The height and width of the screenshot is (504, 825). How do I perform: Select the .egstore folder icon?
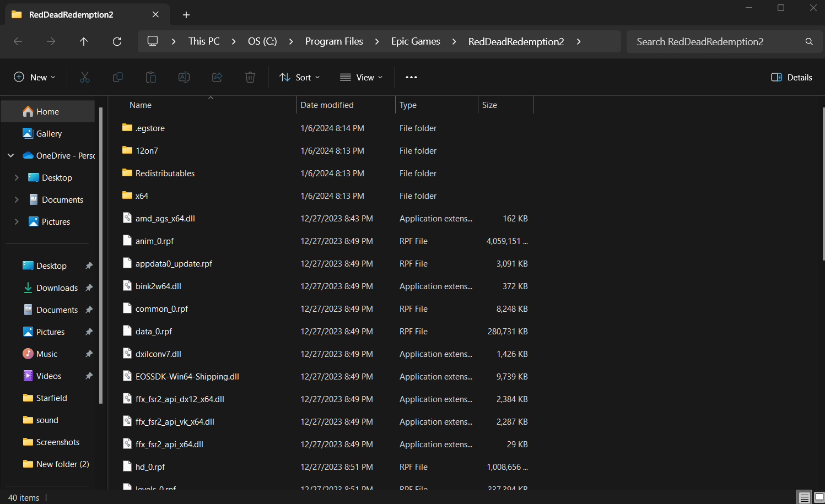tap(127, 128)
